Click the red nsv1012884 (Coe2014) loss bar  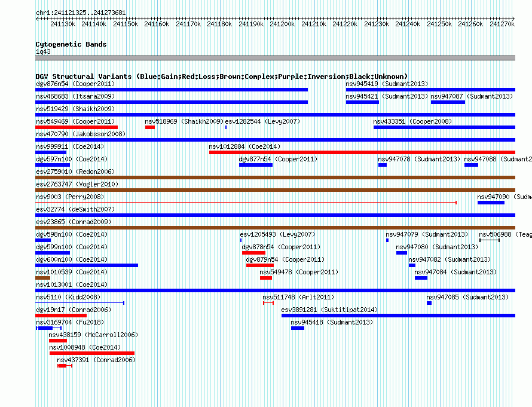[362, 152]
